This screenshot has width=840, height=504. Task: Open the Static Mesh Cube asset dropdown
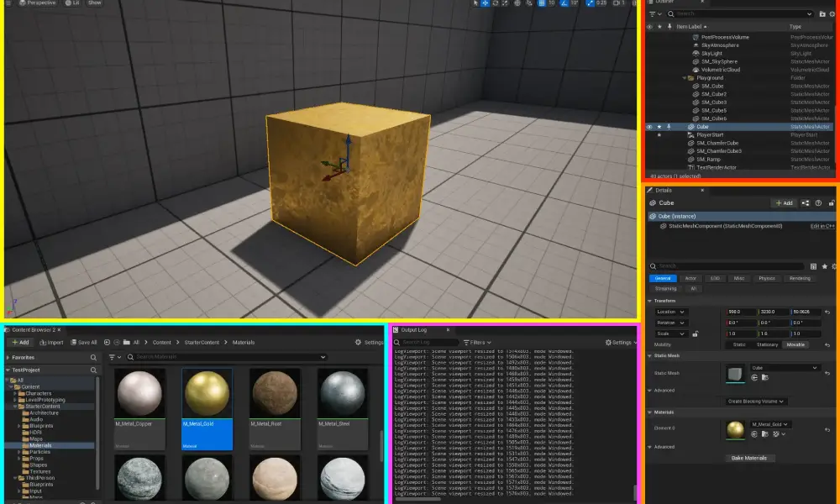tap(785, 368)
